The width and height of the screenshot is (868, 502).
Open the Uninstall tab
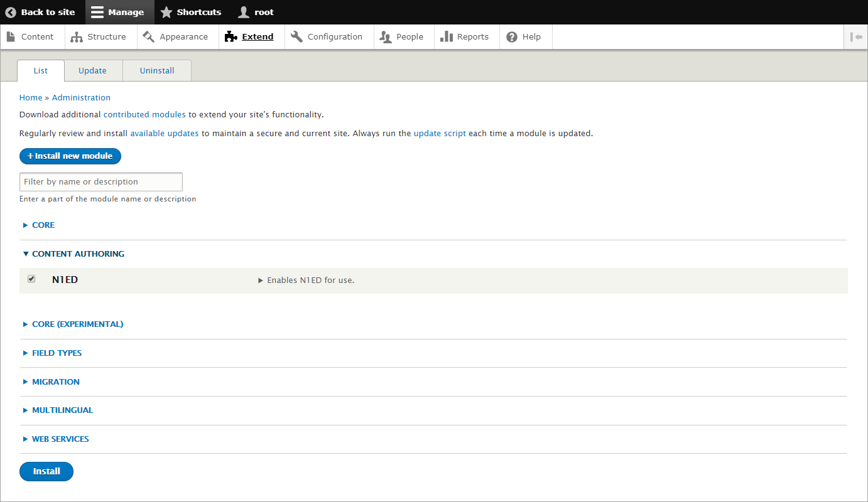point(157,71)
